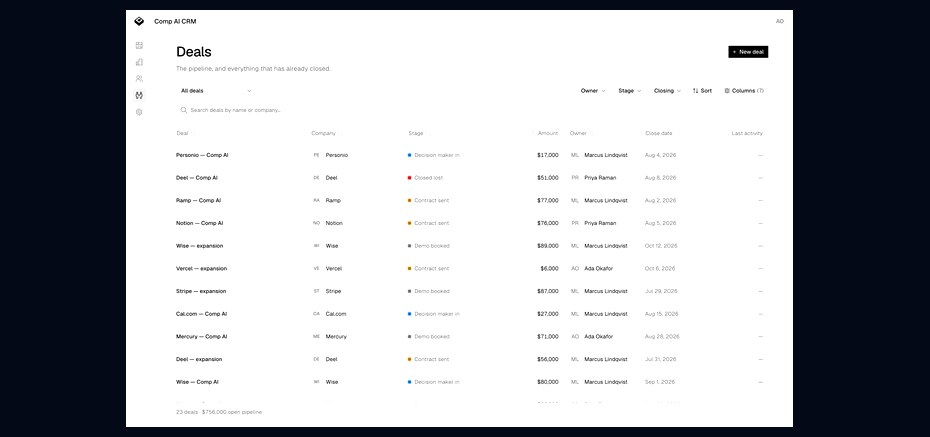Open the Ramp — Comp AI deal
The image size is (930, 437).
tap(199, 200)
